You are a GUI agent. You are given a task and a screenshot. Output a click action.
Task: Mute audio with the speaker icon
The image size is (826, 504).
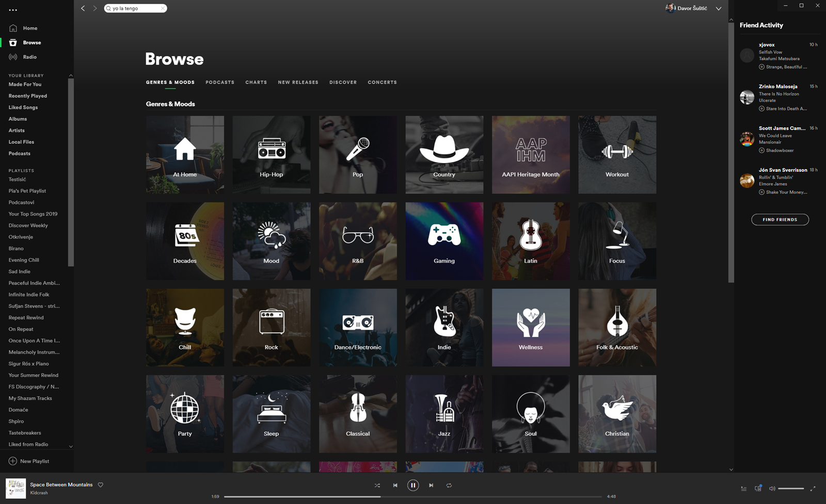click(x=772, y=489)
